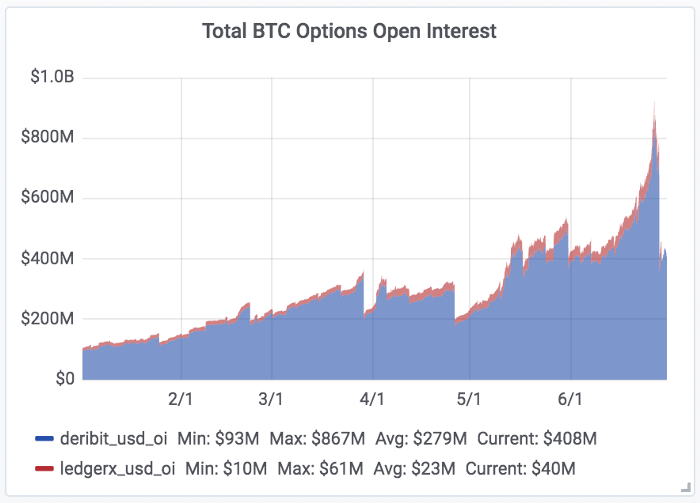Select the $600M y-axis label
The height and width of the screenshot is (503, 700).
click(x=47, y=198)
